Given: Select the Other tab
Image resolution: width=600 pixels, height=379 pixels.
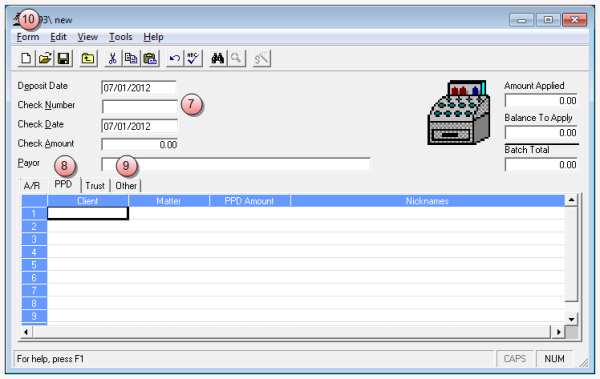Looking at the screenshot, I should tap(126, 186).
